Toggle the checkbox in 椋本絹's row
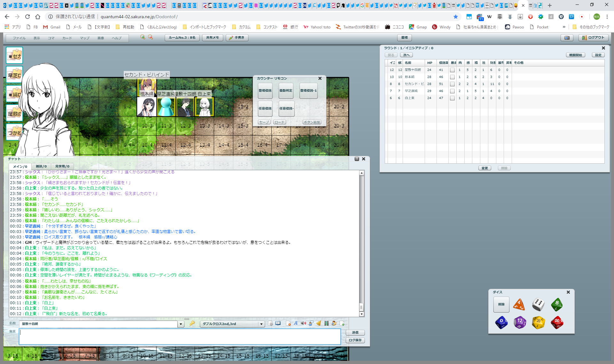This screenshot has height=364, width=614. tap(452, 77)
